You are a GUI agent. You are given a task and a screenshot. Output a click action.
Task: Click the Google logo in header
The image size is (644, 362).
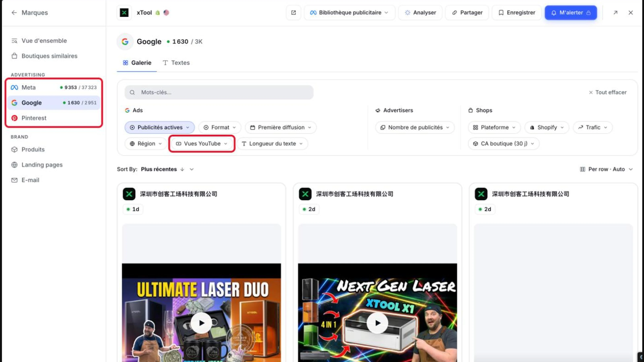click(125, 41)
